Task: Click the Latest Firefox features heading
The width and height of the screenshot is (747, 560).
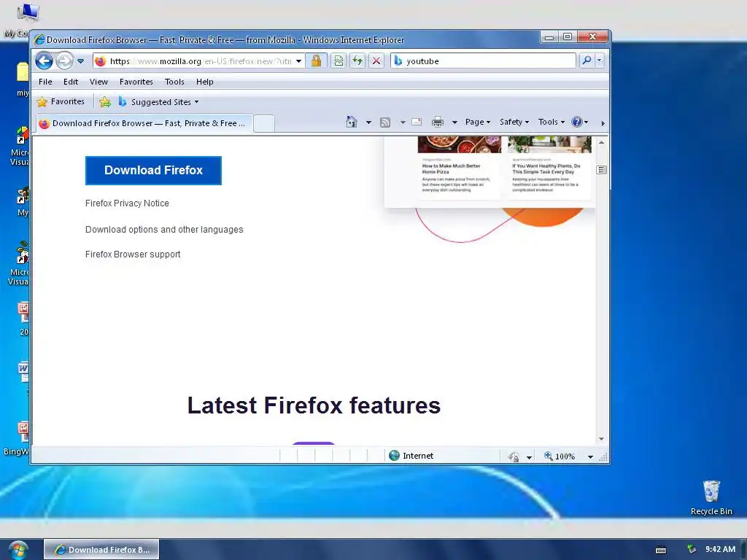Action: coord(314,405)
